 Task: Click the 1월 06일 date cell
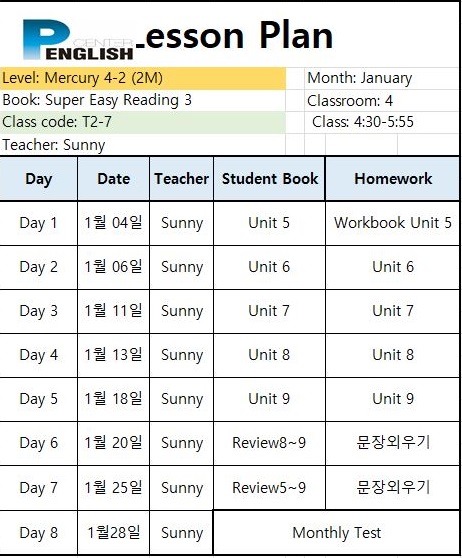pos(114,267)
